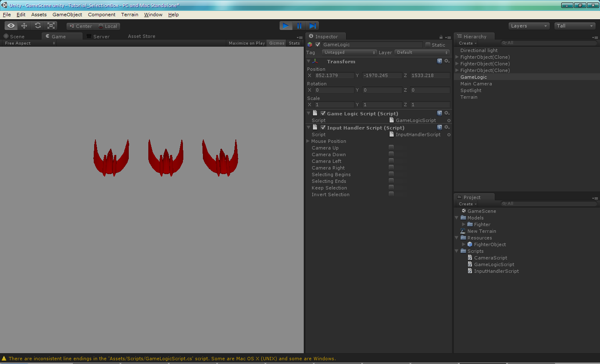Toggle Maximize on Play button
Image resolution: width=600 pixels, height=364 pixels.
pyautogui.click(x=247, y=43)
